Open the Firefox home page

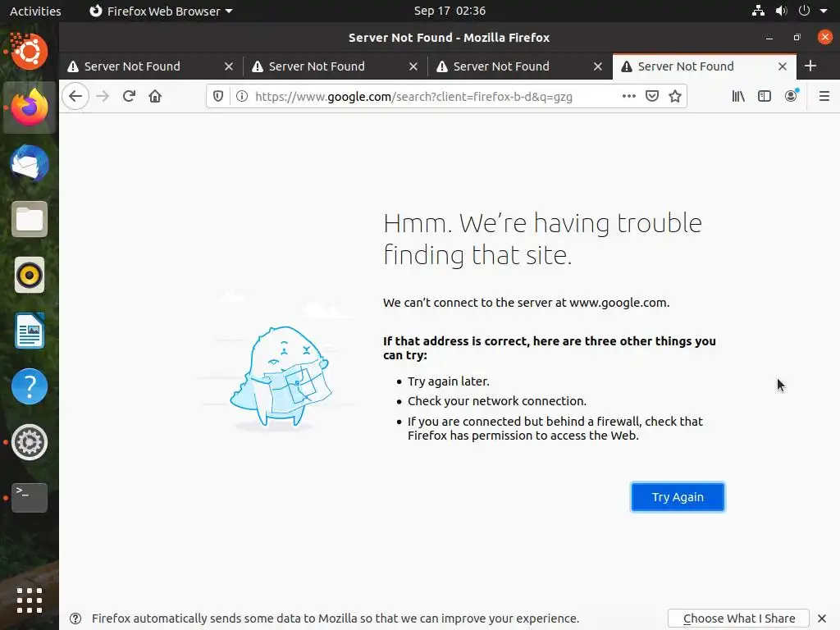click(155, 97)
